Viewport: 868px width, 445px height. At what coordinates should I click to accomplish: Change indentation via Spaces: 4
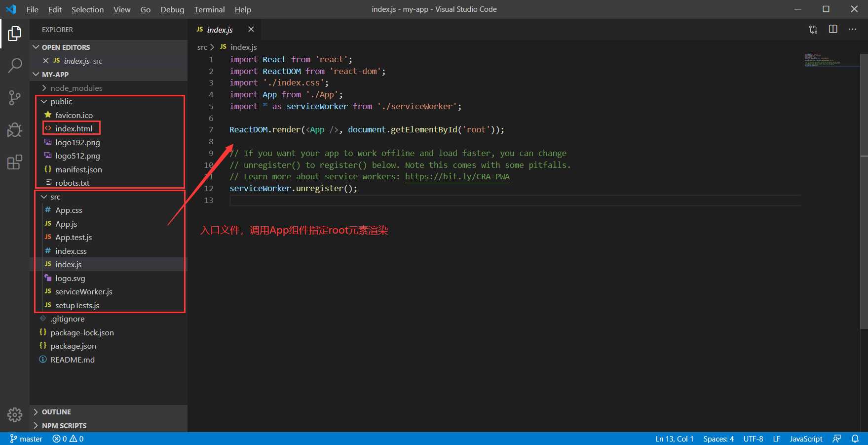click(718, 439)
